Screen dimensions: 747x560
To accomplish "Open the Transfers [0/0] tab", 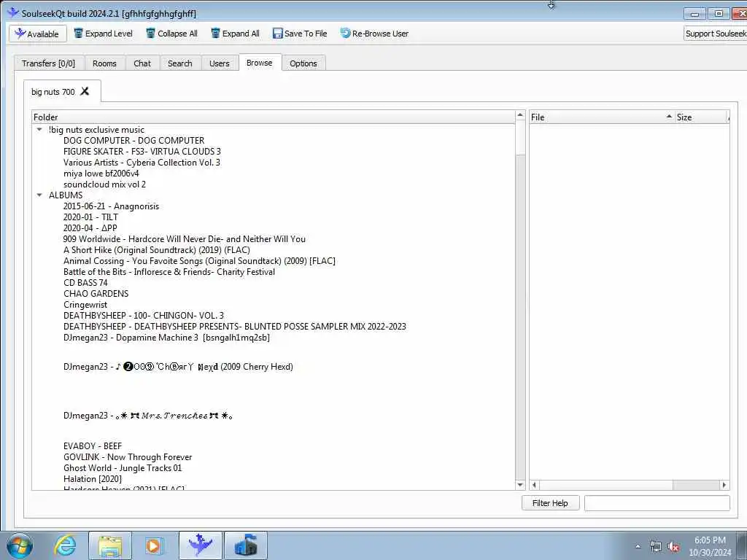I will click(49, 63).
